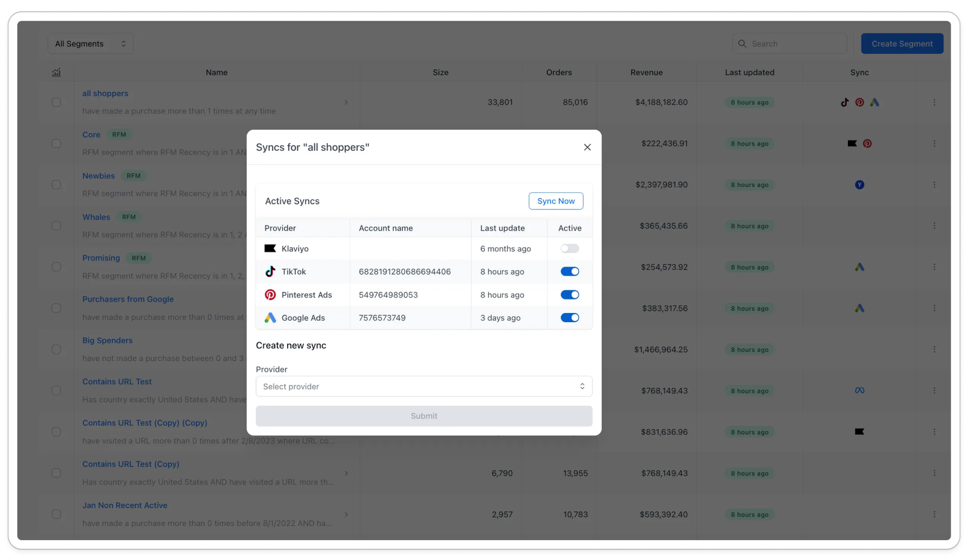Screen dimensions: 969x560
Task: Click the Create Segment button
Action: (901, 44)
